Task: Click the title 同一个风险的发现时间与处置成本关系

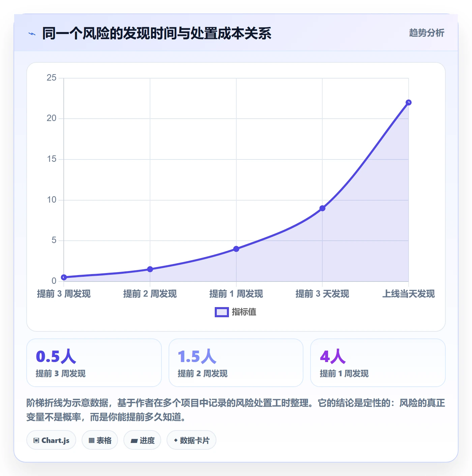Action: pyautogui.click(x=157, y=33)
